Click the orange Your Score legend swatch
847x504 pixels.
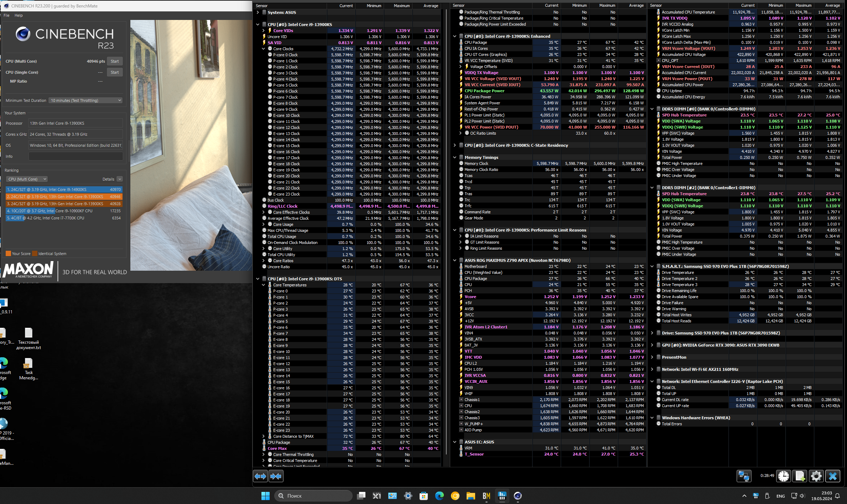pos(8,254)
